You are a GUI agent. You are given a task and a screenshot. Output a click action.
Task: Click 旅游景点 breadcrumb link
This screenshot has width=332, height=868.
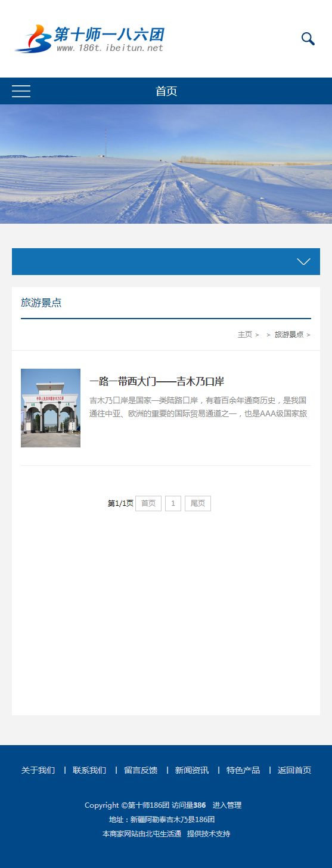[289, 335]
